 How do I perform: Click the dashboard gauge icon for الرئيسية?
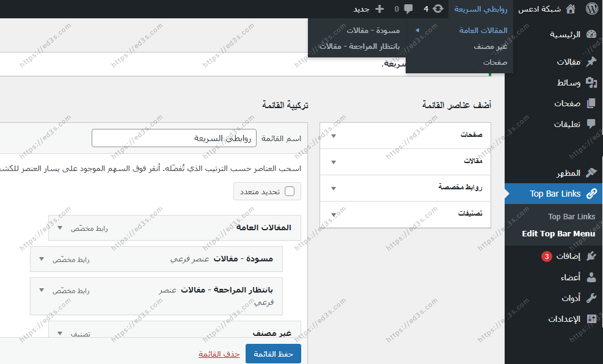click(x=591, y=35)
